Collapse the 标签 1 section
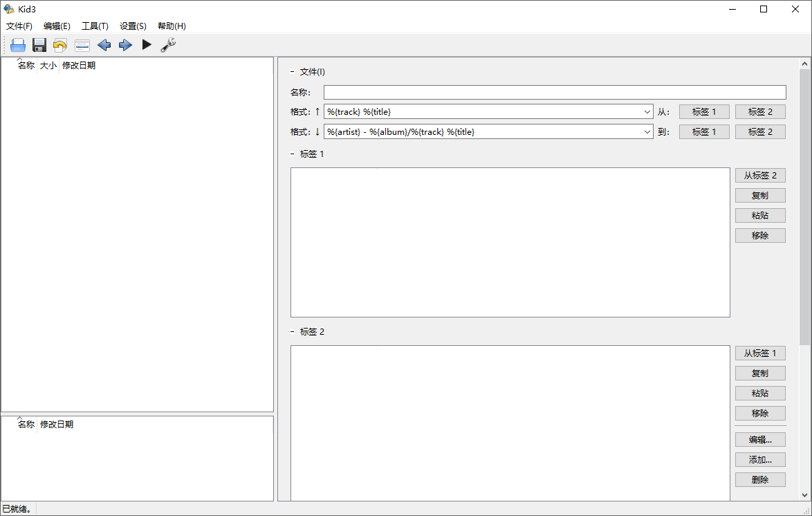Viewport: 812px width, 516px height. [x=292, y=154]
